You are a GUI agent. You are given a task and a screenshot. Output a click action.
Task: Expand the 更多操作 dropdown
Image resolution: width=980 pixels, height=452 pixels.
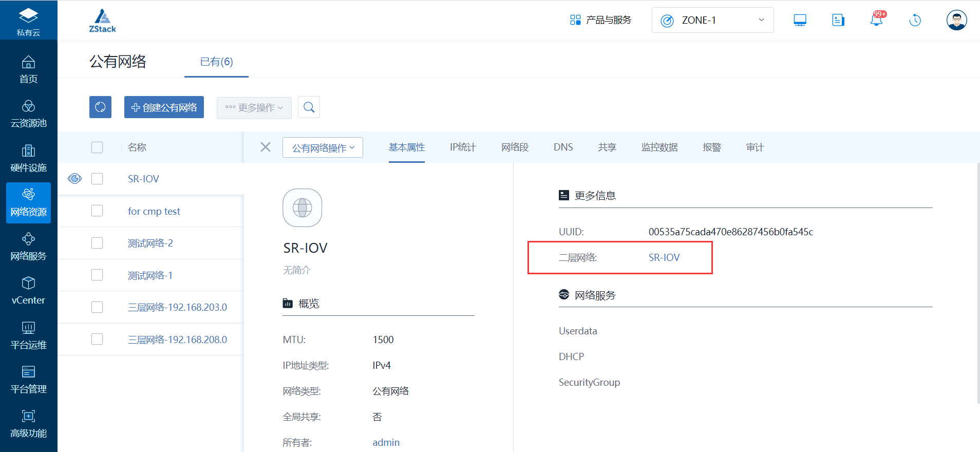click(x=254, y=108)
